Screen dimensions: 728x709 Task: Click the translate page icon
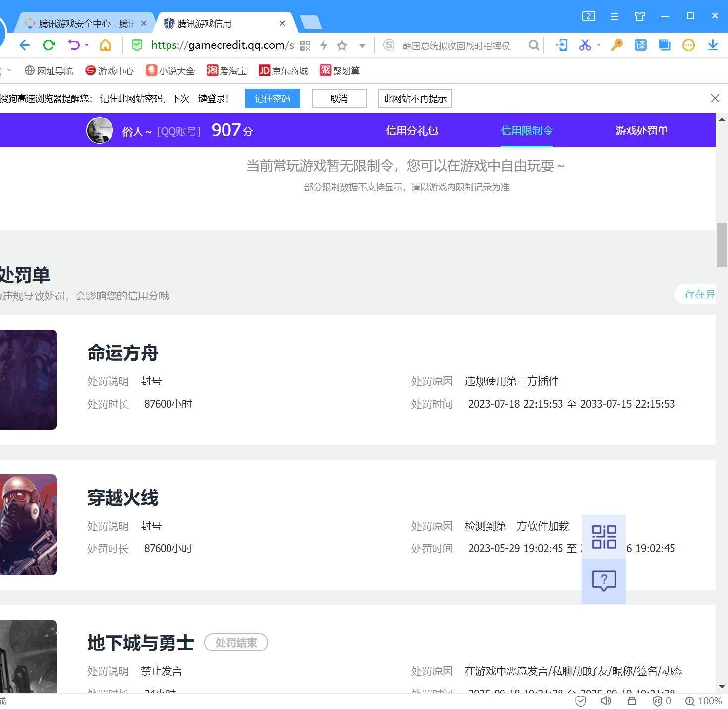[x=640, y=45]
